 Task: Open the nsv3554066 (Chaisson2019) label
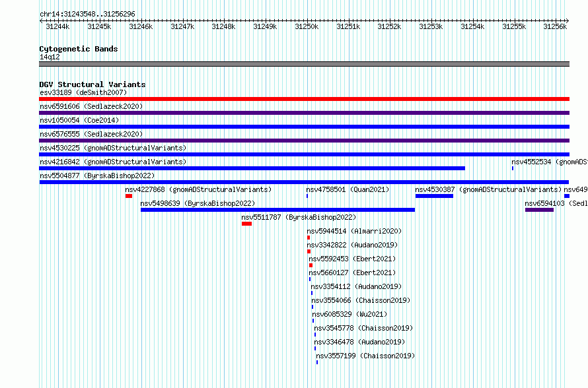coord(361,300)
